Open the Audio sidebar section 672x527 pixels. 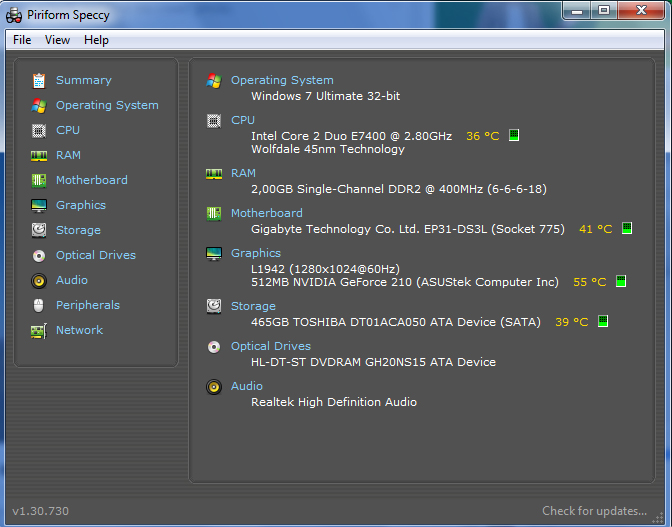click(72, 280)
